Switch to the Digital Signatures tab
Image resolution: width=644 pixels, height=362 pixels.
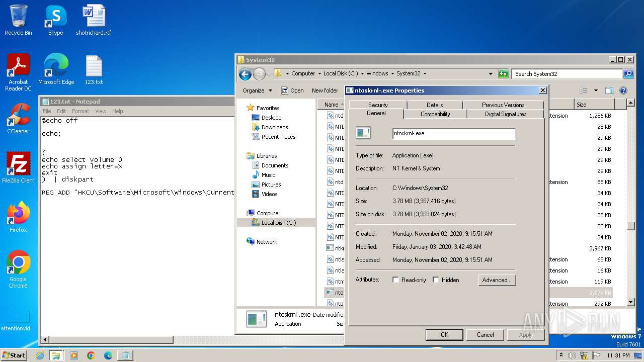point(506,114)
